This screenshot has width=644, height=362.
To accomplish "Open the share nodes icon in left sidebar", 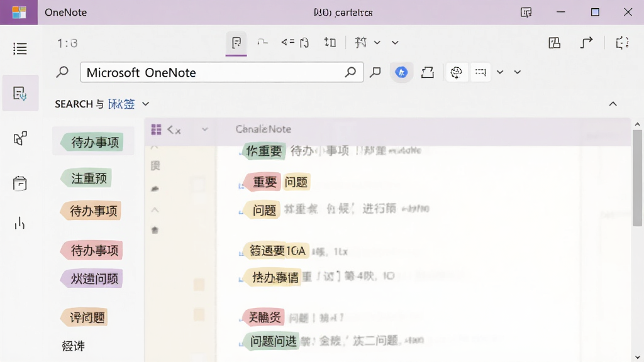I will [x=19, y=138].
